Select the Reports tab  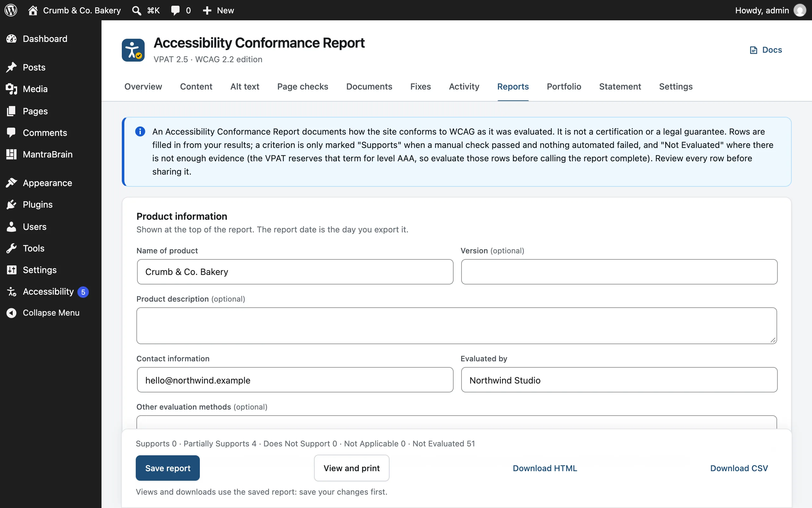[513, 86]
